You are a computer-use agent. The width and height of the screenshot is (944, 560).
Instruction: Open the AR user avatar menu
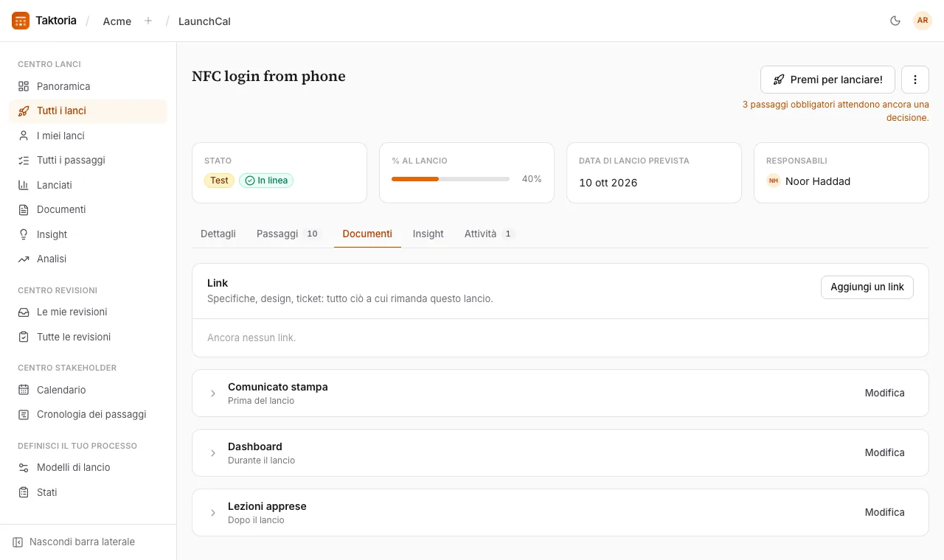923,21
